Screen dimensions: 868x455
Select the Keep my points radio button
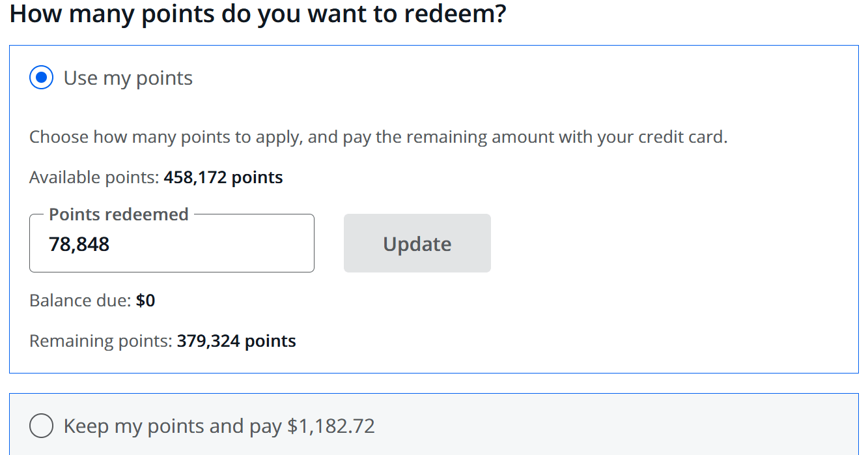pyautogui.click(x=41, y=426)
